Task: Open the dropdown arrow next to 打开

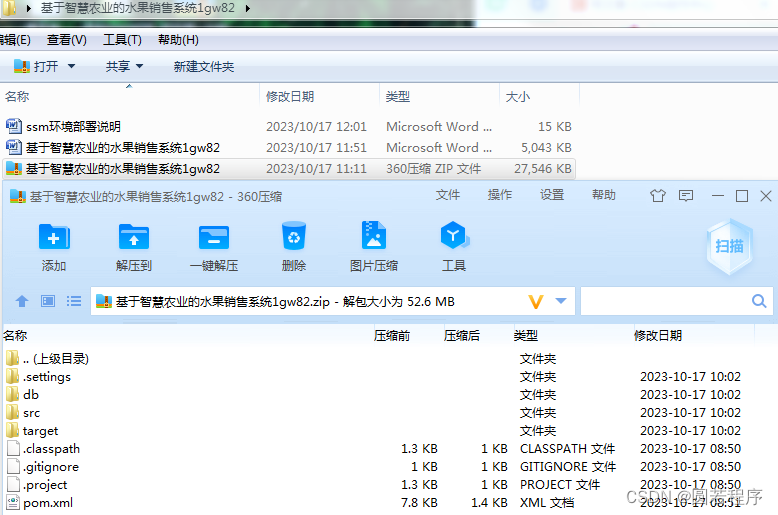Action: click(x=71, y=66)
